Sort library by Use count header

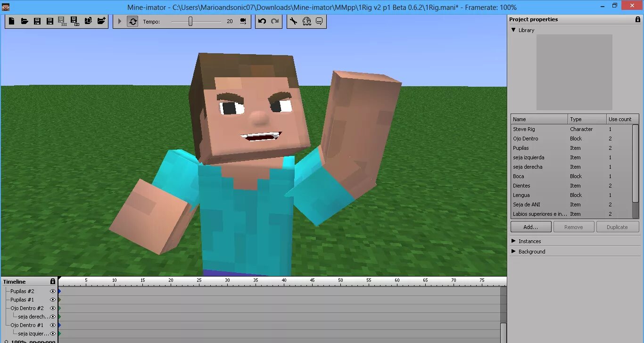[622, 119]
